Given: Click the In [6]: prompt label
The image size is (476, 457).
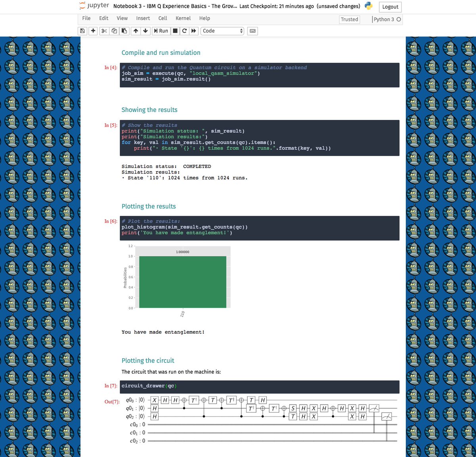Looking at the screenshot, I should [111, 222].
